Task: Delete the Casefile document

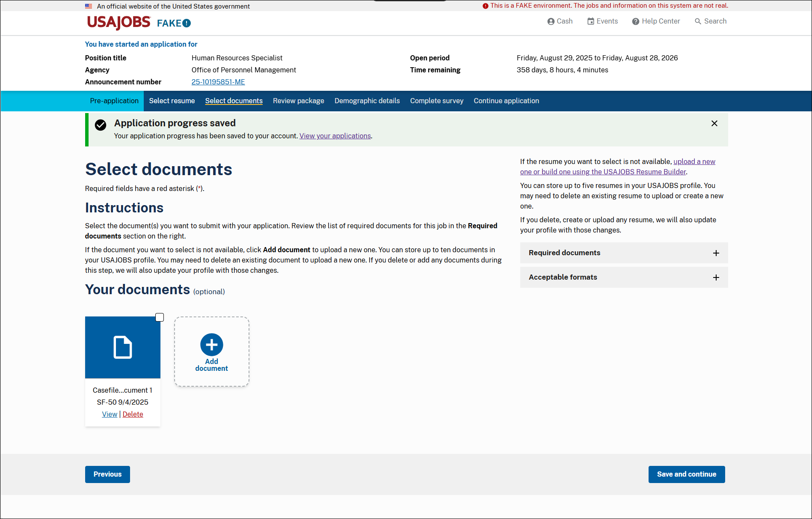Action: pos(133,415)
